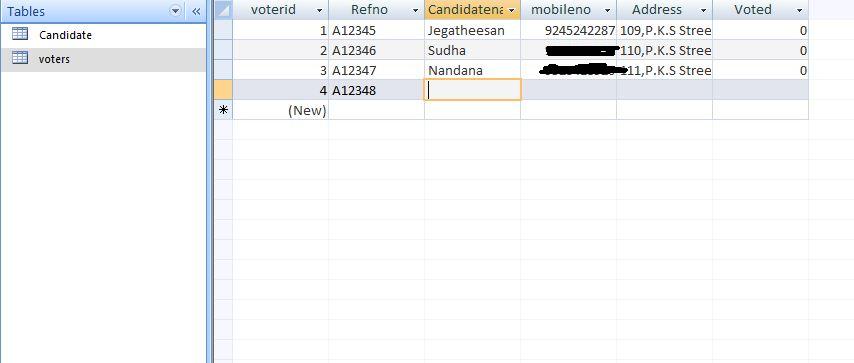
Task: Select row selector for Jegatheesan record
Action: click(x=223, y=31)
